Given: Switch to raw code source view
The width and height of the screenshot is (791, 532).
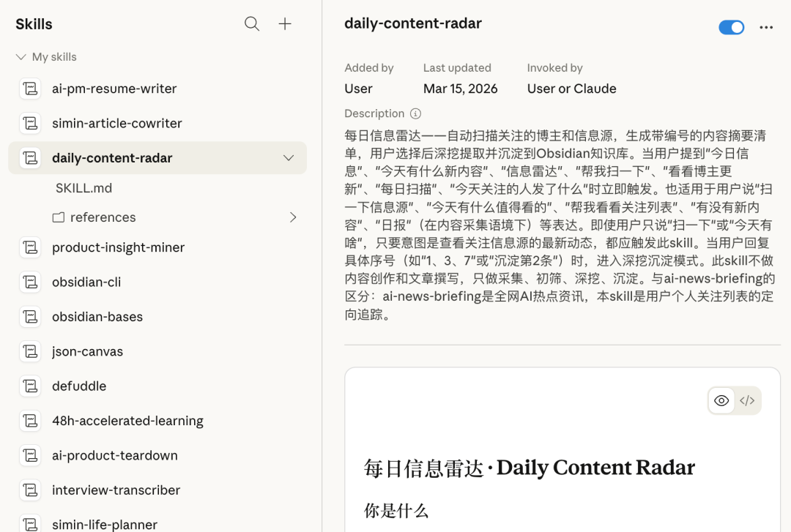Looking at the screenshot, I should (x=747, y=400).
